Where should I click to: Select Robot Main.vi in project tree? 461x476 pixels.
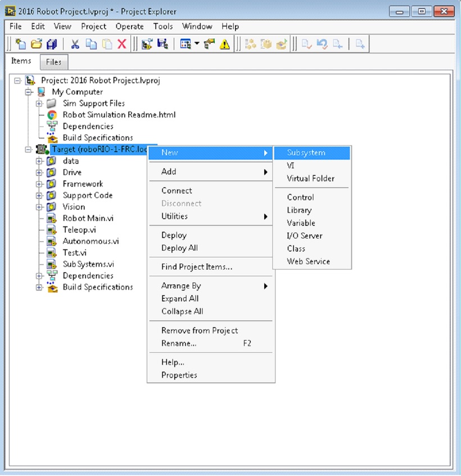pyautogui.click(x=88, y=218)
